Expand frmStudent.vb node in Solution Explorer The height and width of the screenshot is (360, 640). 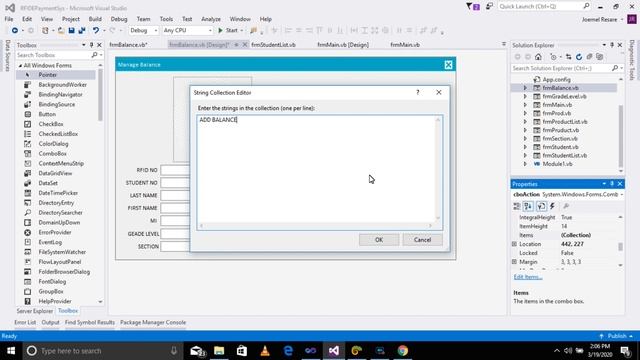[525, 147]
